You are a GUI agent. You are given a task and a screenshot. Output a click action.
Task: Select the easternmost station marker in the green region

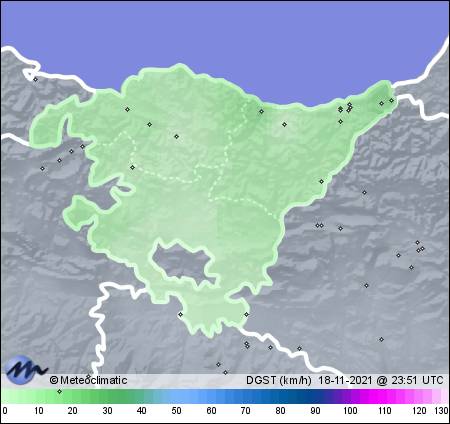[x=392, y=100]
